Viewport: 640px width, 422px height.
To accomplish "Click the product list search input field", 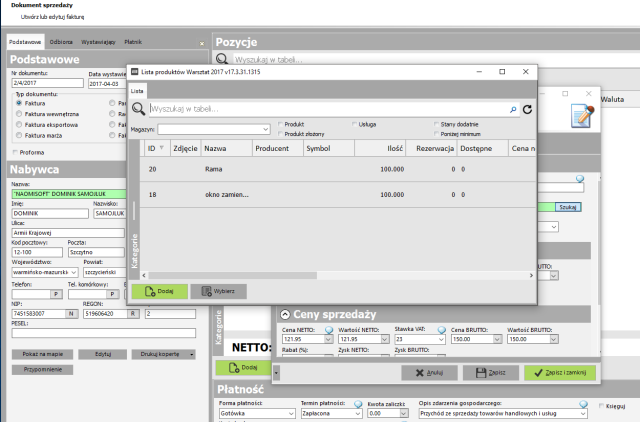I will pyautogui.click(x=329, y=109).
